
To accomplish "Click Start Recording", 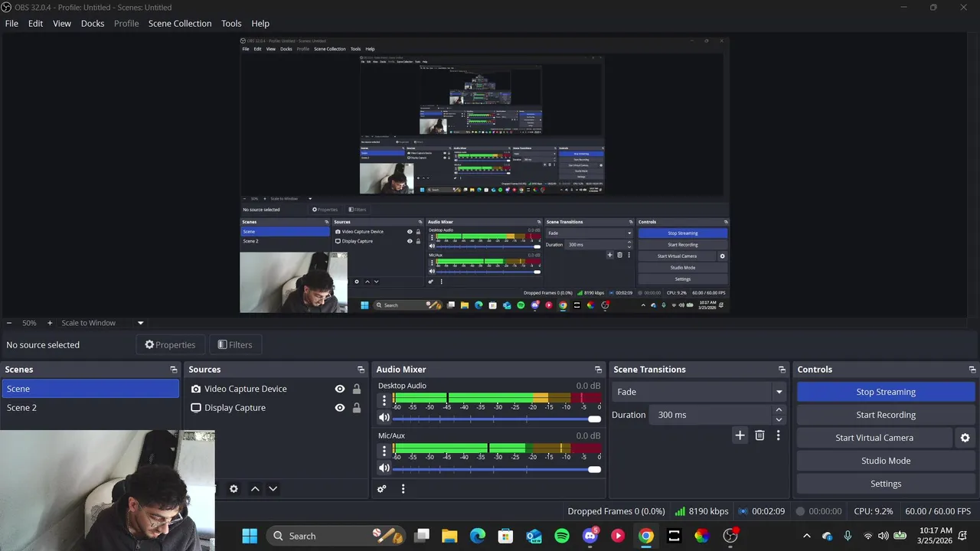I will coord(886,415).
